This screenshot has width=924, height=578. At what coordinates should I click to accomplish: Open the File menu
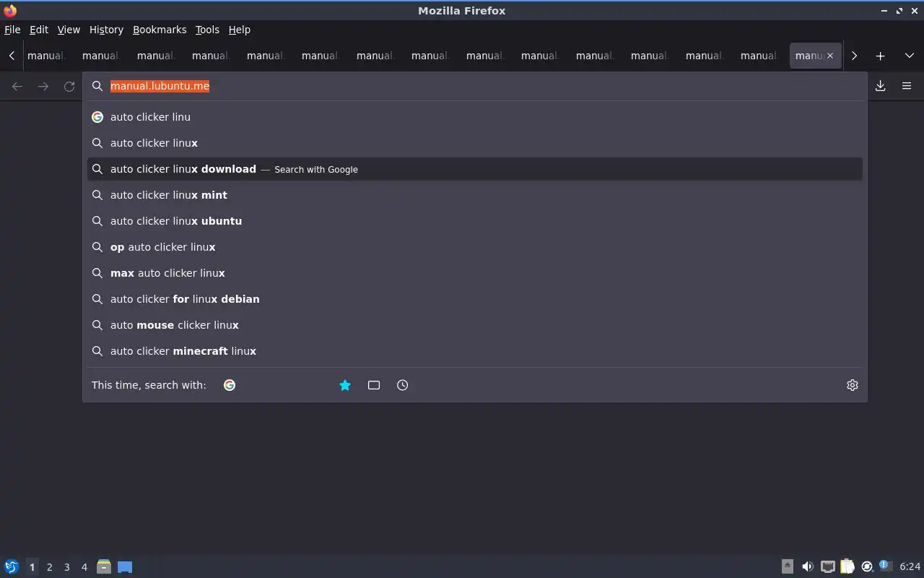(12, 30)
